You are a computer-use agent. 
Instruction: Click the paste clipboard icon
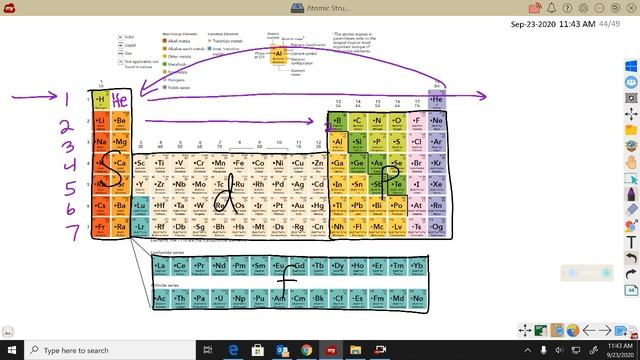coord(557,330)
